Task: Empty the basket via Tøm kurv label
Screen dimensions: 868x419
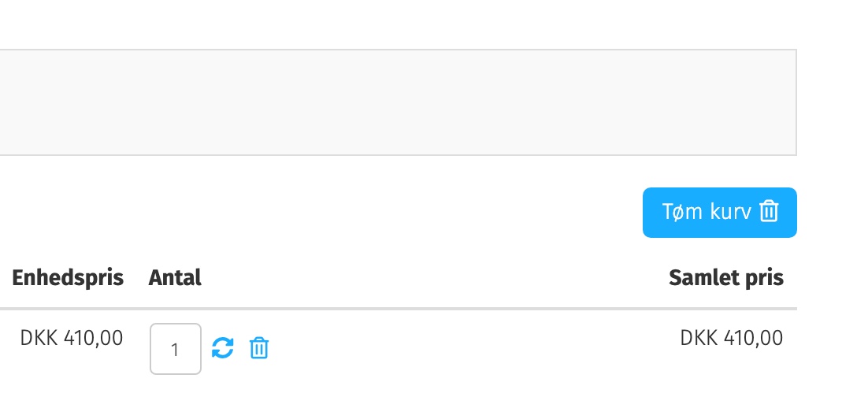Action: 707,212
